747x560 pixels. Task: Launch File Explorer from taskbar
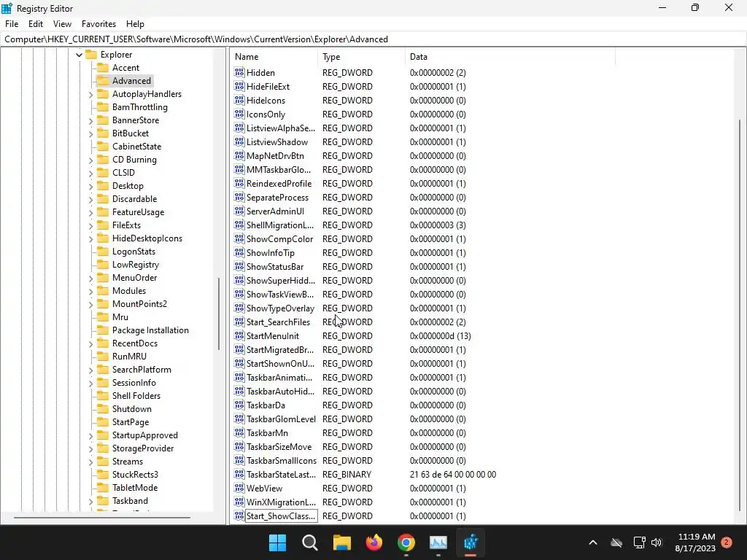pos(341,542)
